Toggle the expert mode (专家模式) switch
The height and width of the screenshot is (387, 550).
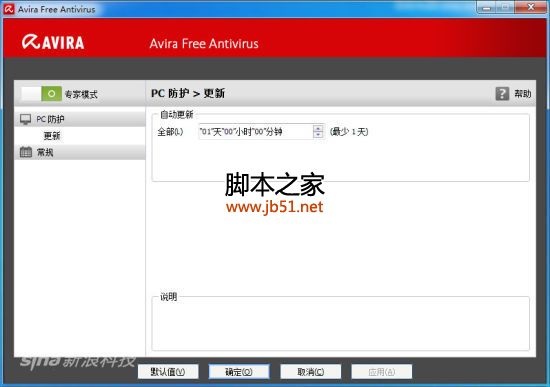click(x=41, y=94)
